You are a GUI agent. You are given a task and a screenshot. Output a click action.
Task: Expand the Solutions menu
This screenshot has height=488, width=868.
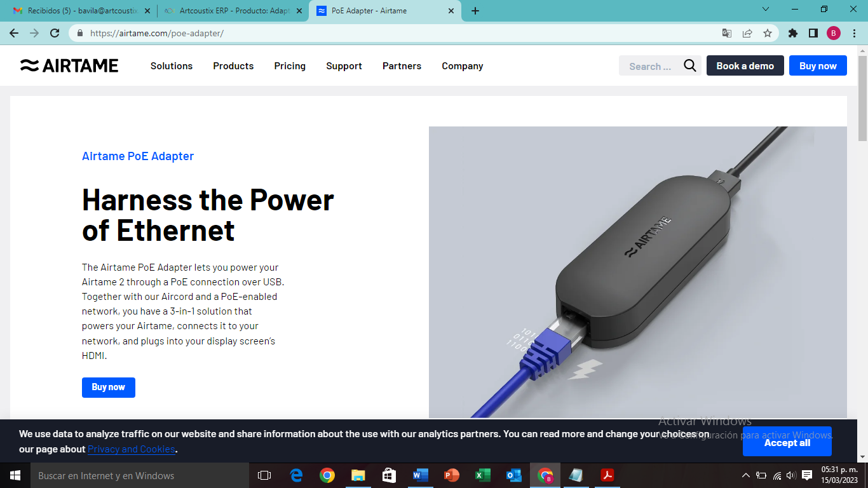[172, 66]
